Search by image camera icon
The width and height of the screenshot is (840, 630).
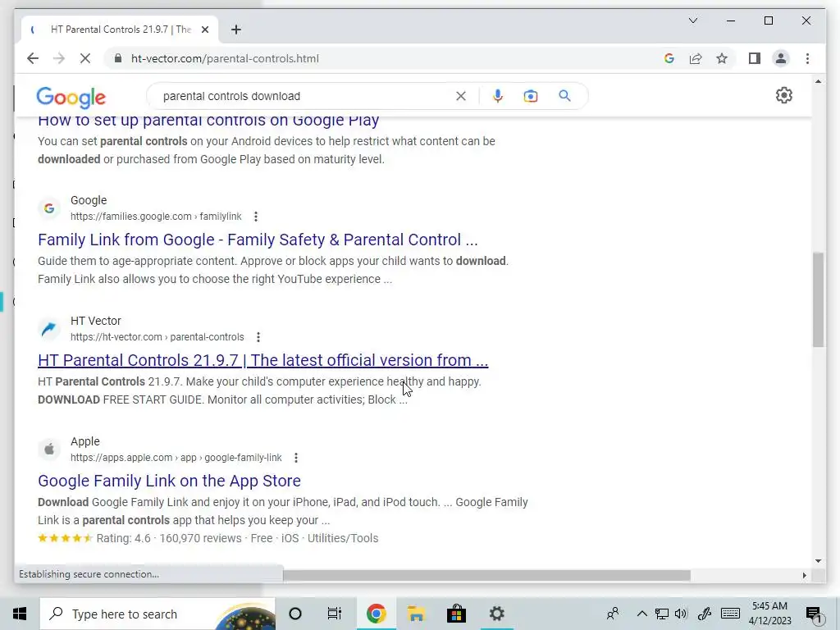531,96
